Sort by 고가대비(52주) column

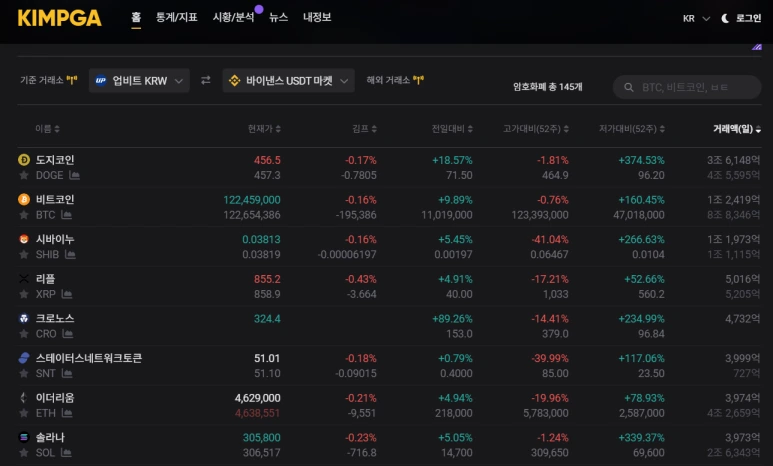[536, 129]
